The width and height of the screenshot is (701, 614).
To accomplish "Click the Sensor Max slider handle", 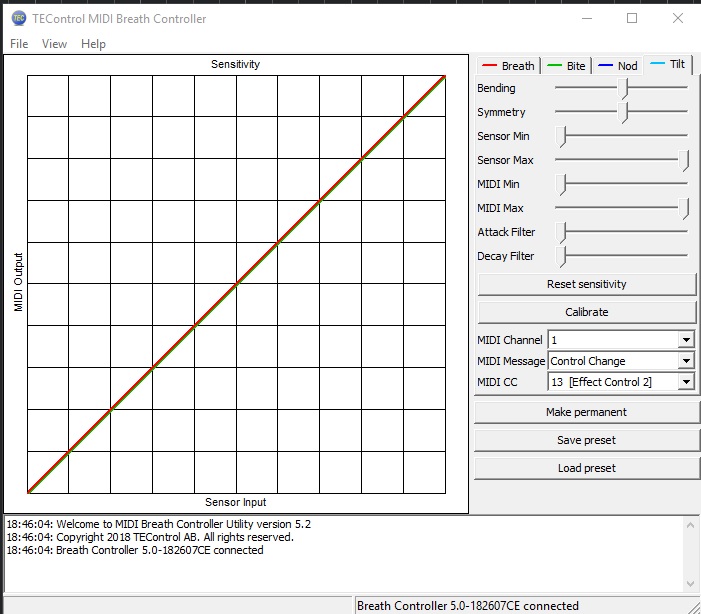I will tap(683, 161).
